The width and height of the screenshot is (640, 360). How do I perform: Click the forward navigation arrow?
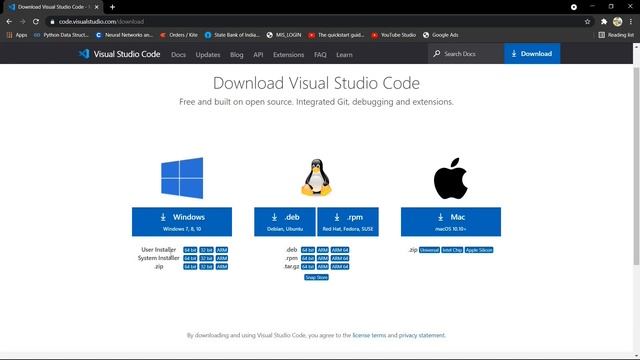(x=22, y=22)
